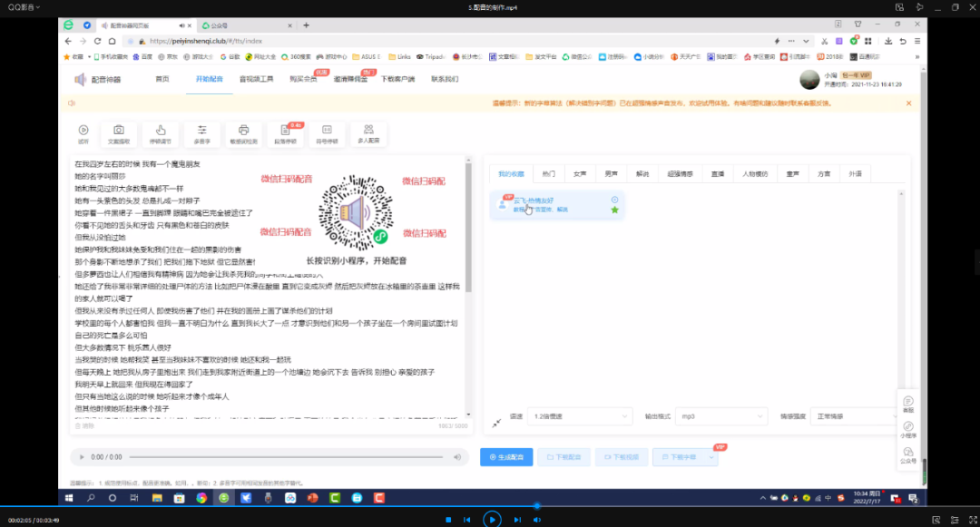This screenshot has height=527, width=980.
Task: Mute QQ影音 player volume
Action: pos(537,520)
